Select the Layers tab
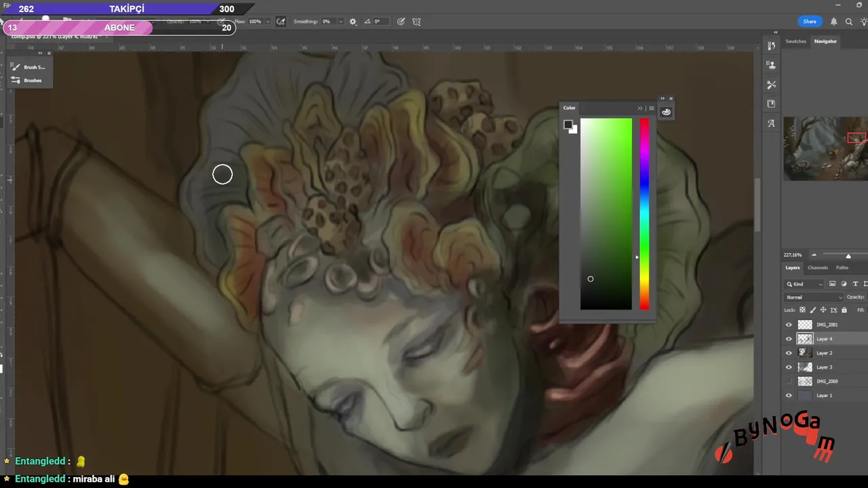 (793, 268)
